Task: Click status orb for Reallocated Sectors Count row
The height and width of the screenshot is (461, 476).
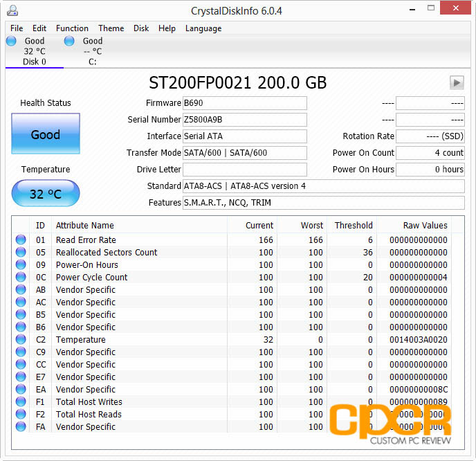Action: tap(21, 252)
